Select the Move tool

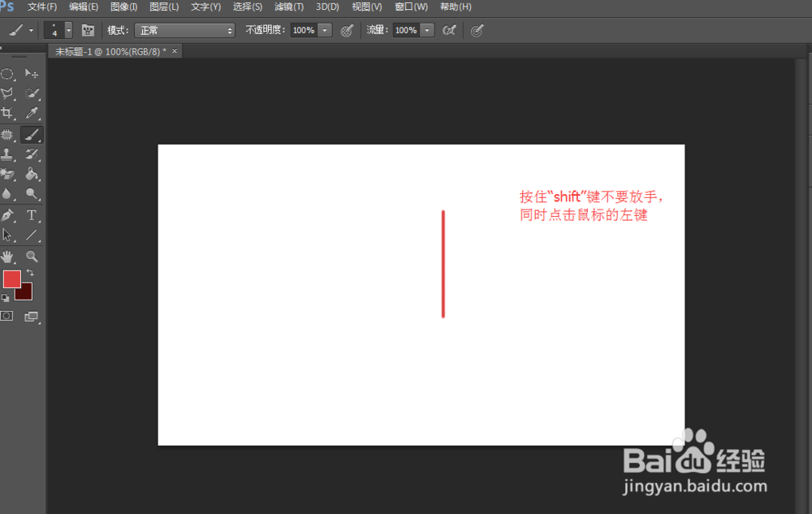point(32,74)
